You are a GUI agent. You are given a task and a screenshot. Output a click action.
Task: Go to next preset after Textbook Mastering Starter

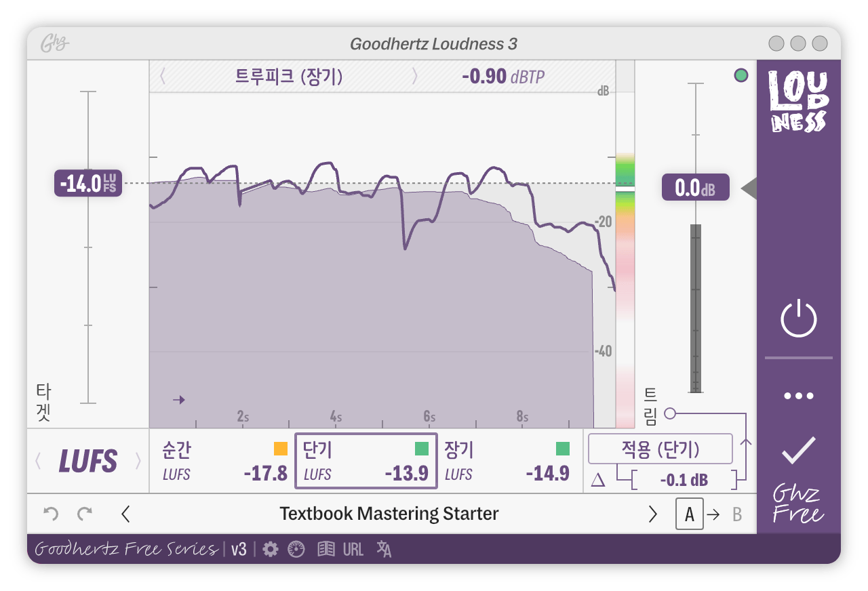[652, 514]
